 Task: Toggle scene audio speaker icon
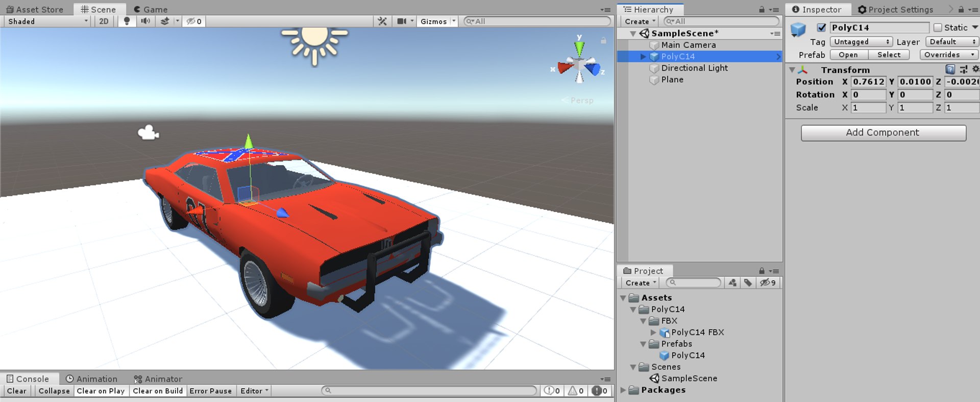tap(145, 21)
